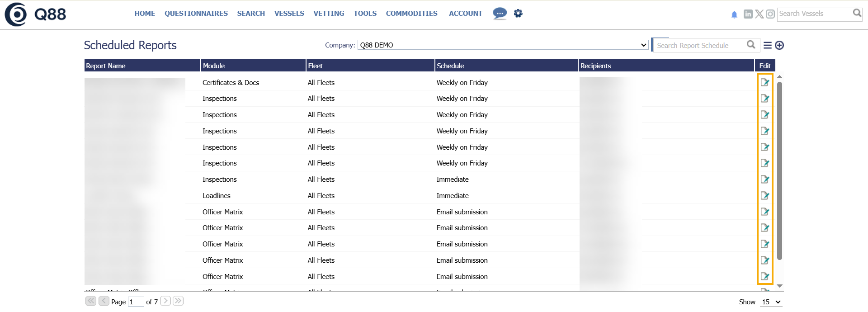868x312 pixels.
Task: Click the settings gear icon in navbar
Action: [518, 14]
